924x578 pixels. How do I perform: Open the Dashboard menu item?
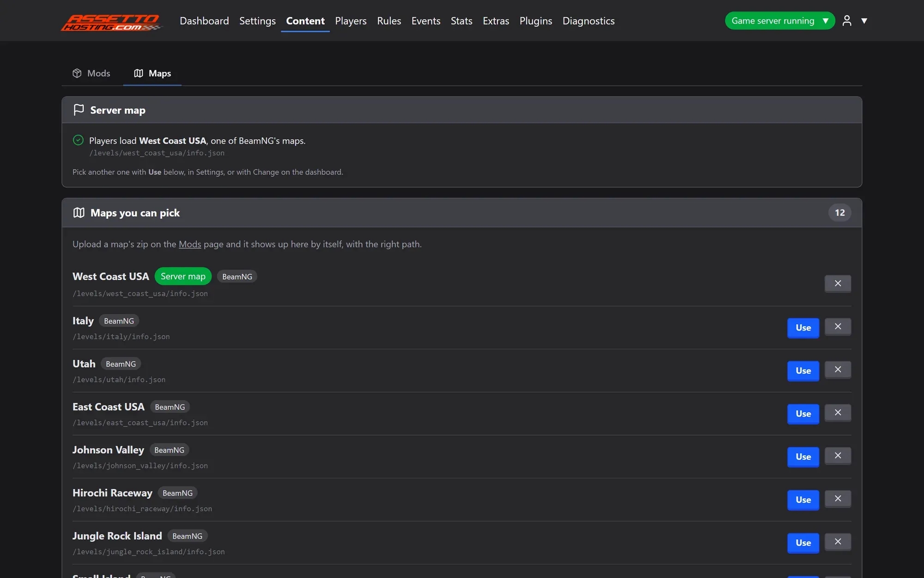204,21
